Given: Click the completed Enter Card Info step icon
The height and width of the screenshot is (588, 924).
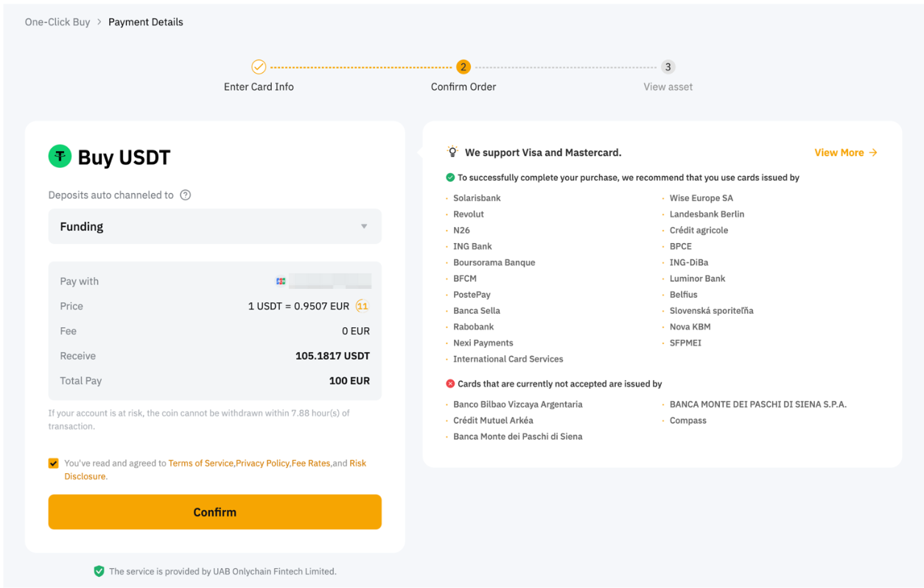Looking at the screenshot, I should pos(259,67).
